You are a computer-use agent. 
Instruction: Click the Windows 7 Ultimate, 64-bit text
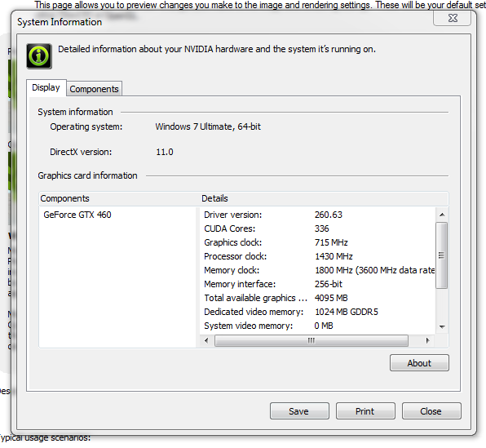click(208, 126)
